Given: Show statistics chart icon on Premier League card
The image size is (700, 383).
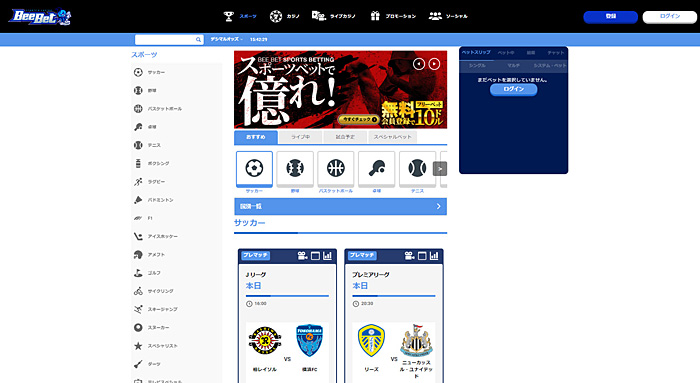Looking at the screenshot, I should point(434,256).
